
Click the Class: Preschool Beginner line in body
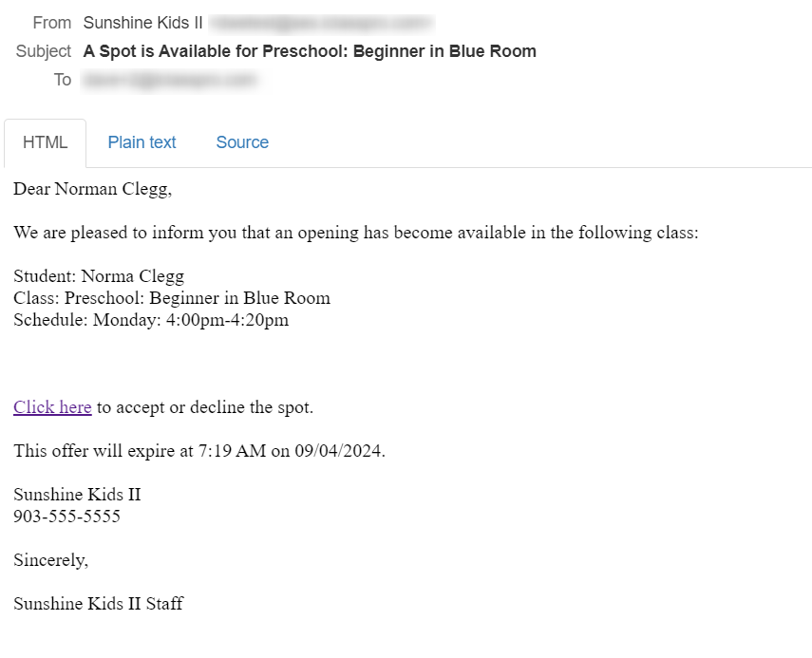[172, 298]
